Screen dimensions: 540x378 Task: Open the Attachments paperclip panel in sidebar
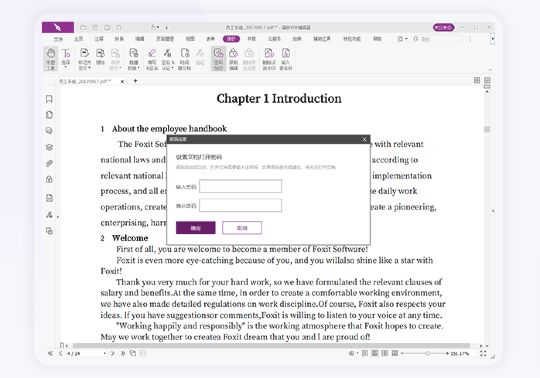coord(49,163)
